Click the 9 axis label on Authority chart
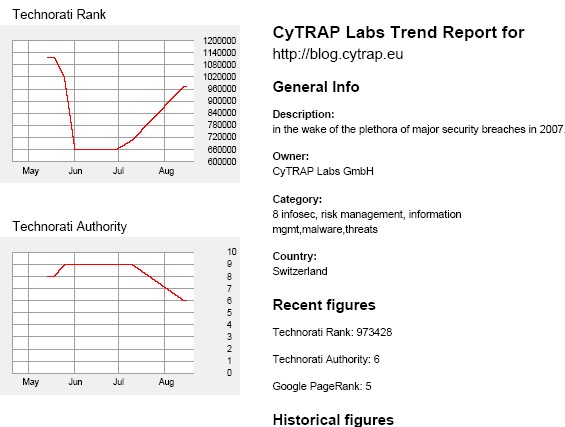 pyautogui.click(x=229, y=264)
